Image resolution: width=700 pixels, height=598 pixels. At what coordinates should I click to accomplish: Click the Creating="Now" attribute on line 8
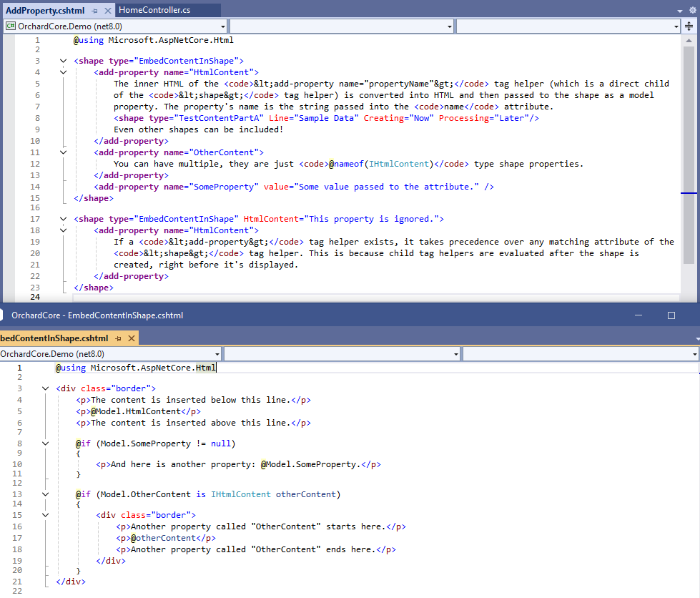pos(399,118)
